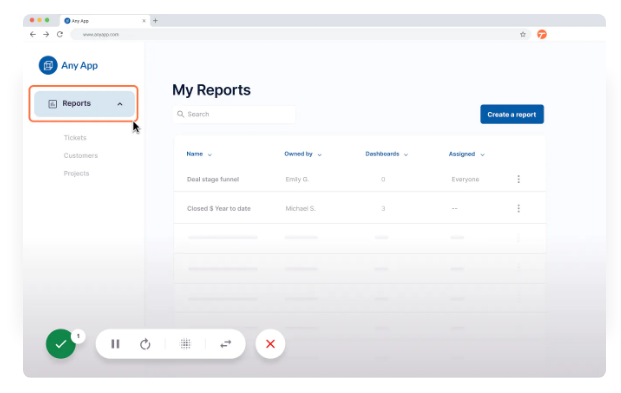Bookmark page with the star icon

point(523,34)
